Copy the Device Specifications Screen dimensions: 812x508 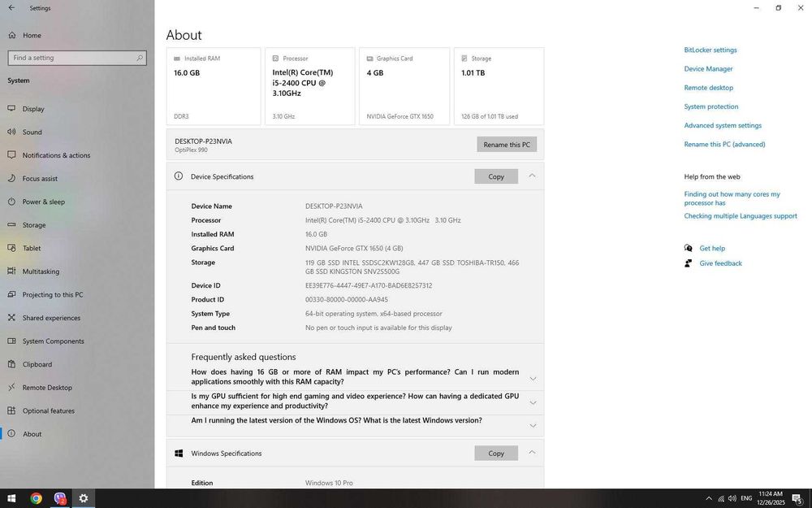click(495, 176)
